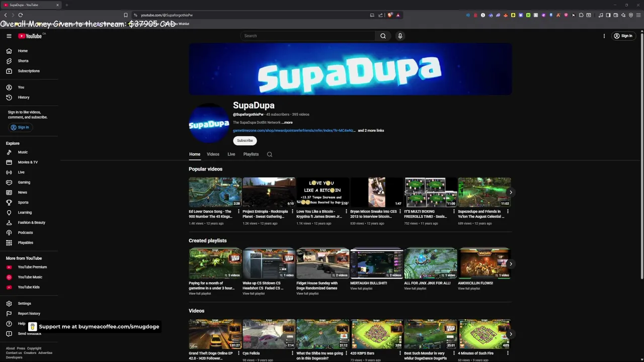The image size is (644, 362).
Task: Select the SupaDupa - YouTube browser tab
Action: [x=31, y=5]
